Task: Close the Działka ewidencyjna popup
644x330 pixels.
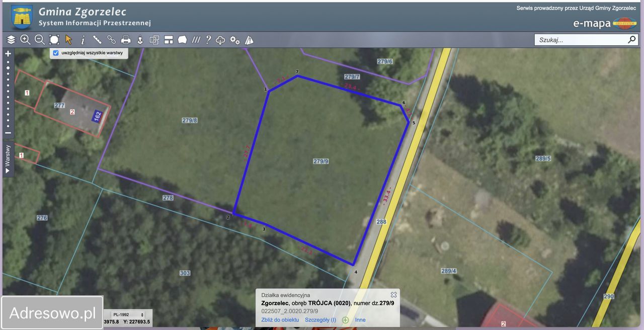Action: coord(394,294)
